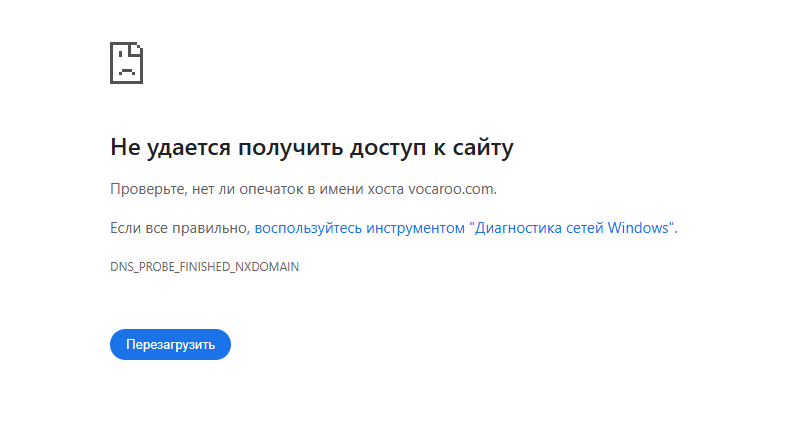799x433 pixels.
Task: Click the heading Не удается получить доступ к сайту
Action: [312, 148]
